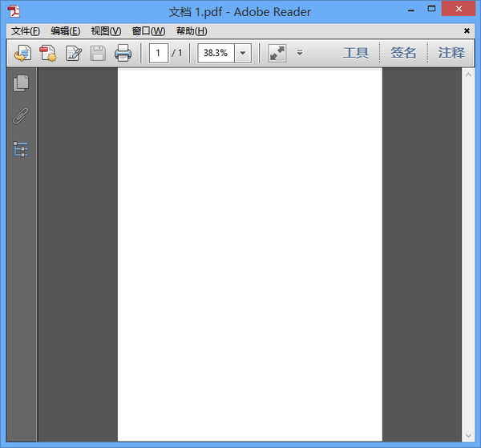Click the Open file toolbar icon

pyautogui.click(x=22, y=53)
